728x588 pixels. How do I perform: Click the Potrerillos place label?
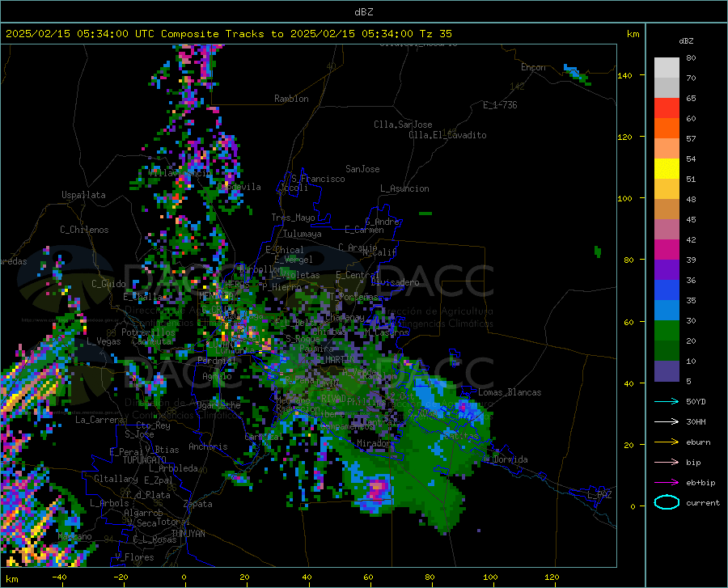148,332
